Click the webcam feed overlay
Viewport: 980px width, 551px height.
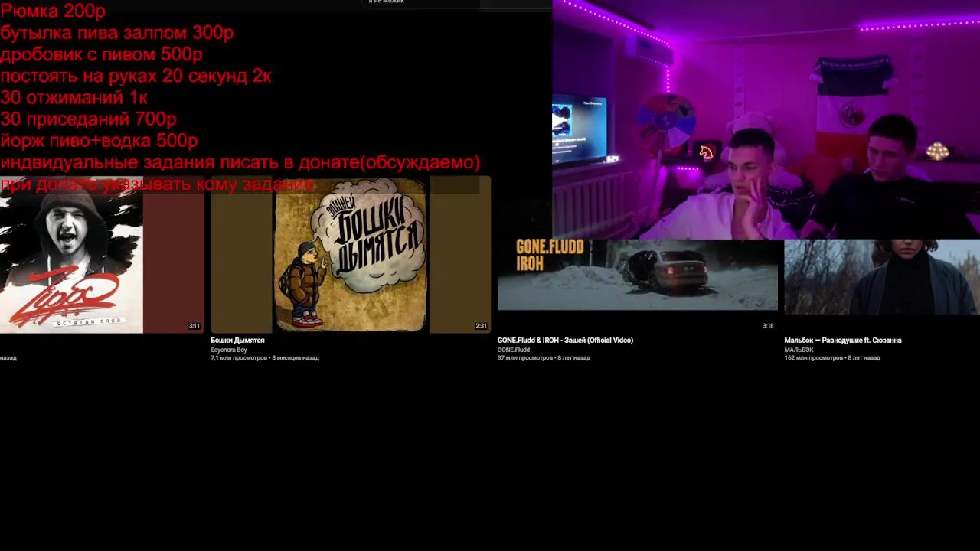pyautogui.click(x=766, y=119)
